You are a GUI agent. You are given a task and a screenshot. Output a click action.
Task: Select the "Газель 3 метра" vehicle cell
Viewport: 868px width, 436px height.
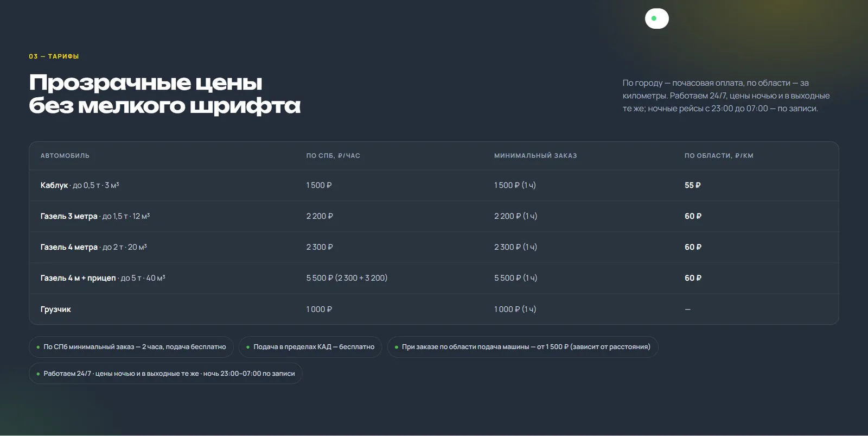click(95, 216)
